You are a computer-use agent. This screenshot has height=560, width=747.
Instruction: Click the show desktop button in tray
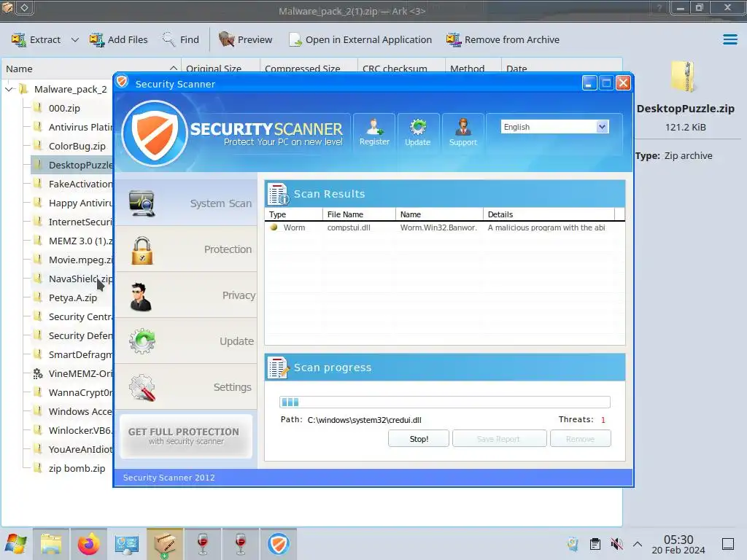[728, 544]
